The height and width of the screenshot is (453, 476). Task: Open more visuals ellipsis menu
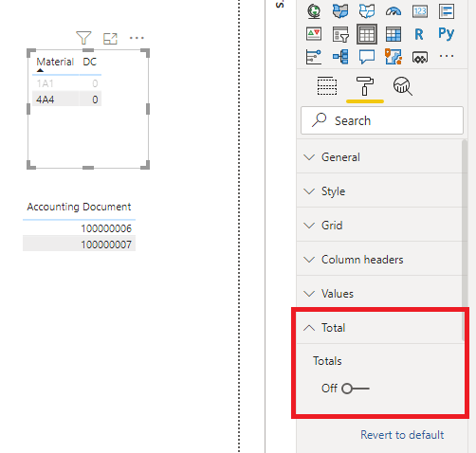tap(447, 56)
